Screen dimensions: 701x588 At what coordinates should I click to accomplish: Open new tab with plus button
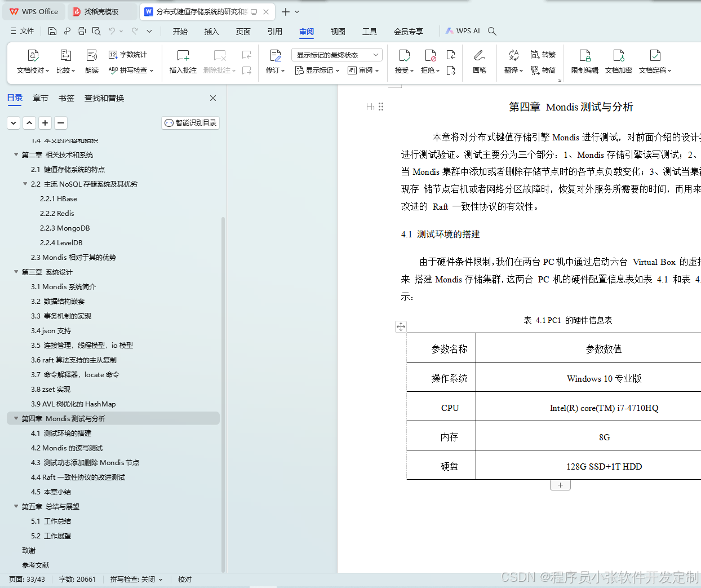(285, 11)
